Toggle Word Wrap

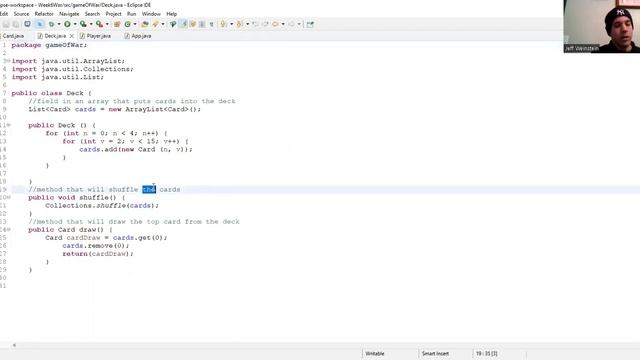tap(193, 24)
